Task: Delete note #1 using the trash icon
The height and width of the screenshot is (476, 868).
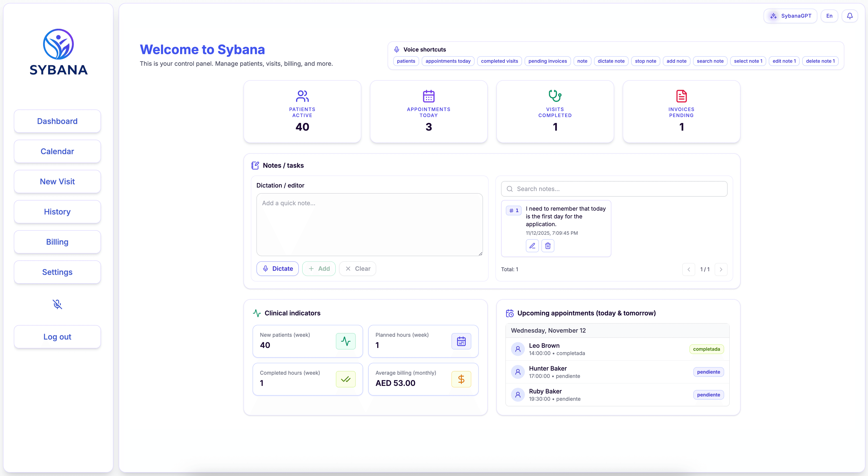Action: pos(547,246)
